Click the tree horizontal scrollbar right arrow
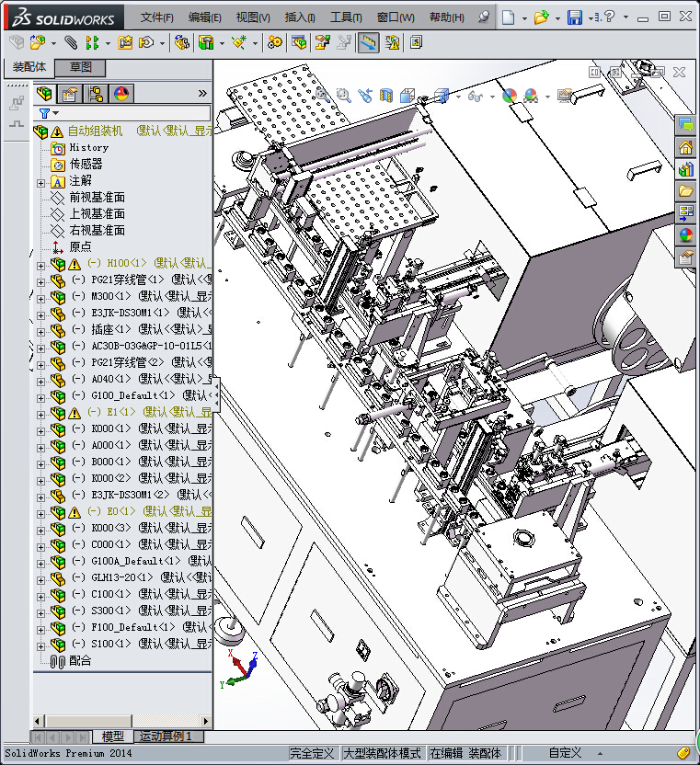This screenshot has height=765, width=700. [205, 721]
